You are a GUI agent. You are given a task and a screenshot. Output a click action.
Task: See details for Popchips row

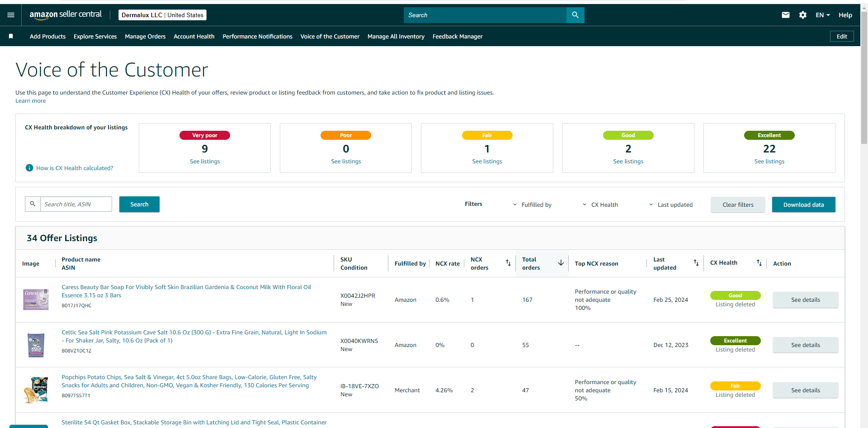pyautogui.click(x=805, y=390)
